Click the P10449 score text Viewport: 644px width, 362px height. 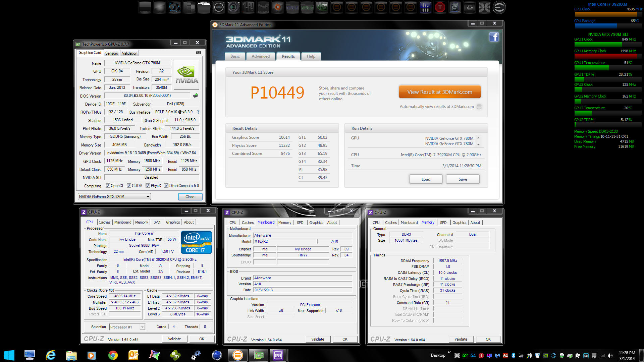pyautogui.click(x=277, y=93)
